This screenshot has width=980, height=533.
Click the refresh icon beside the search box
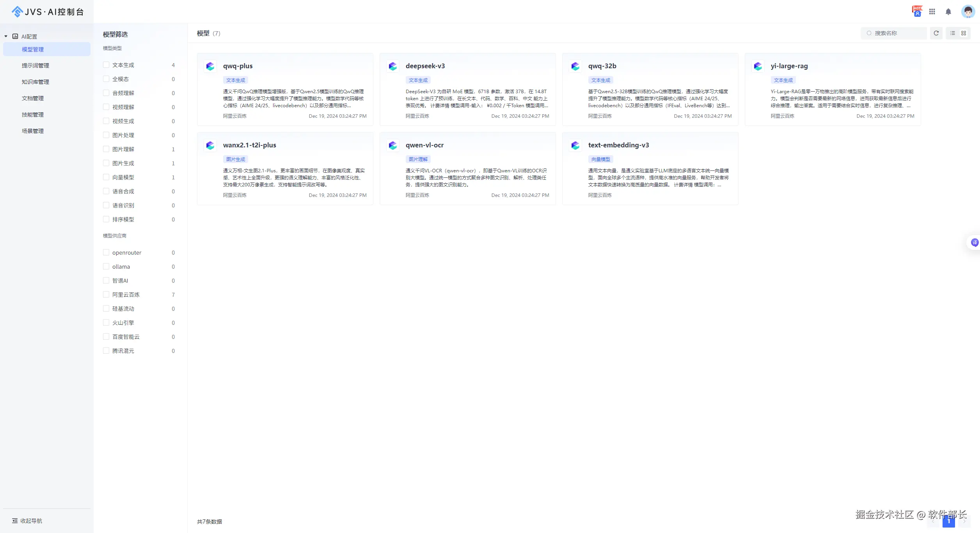[936, 33]
